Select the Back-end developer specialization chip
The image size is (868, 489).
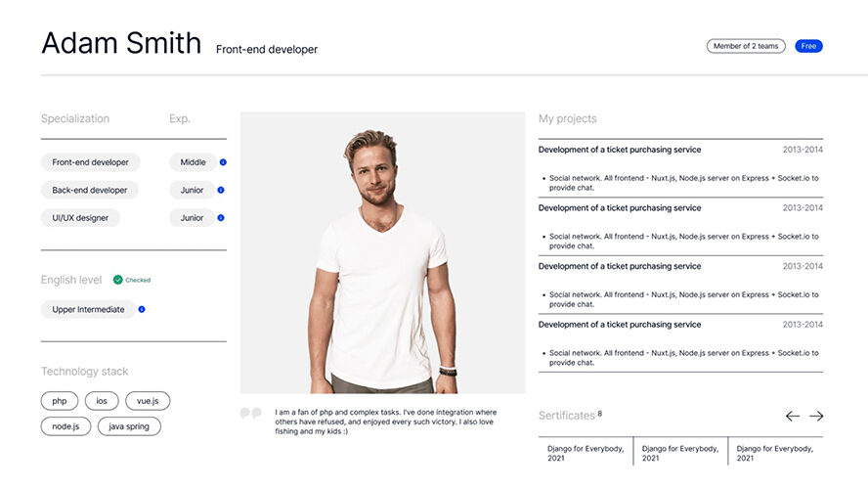(x=90, y=190)
